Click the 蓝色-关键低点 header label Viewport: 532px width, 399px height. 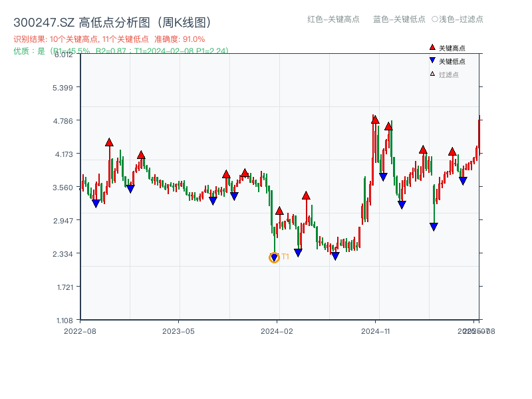tap(399, 19)
